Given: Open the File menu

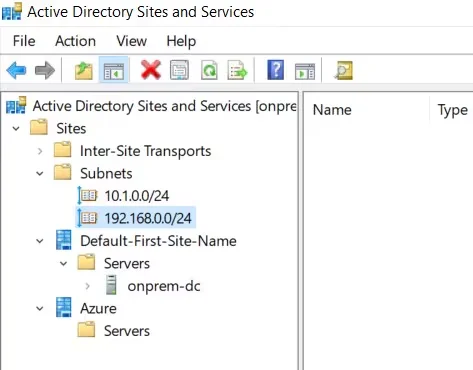Looking at the screenshot, I should pos(24,41).
